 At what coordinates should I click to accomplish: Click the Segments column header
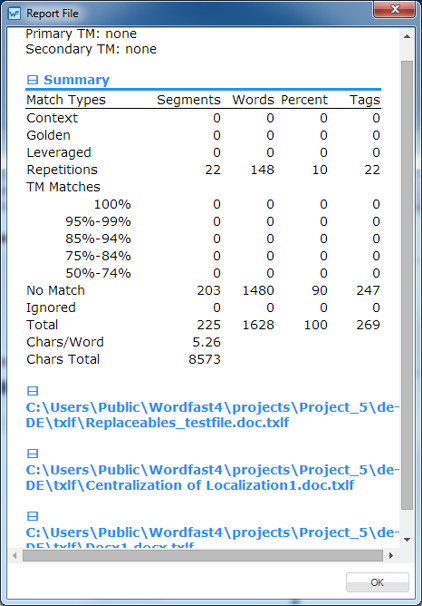(x=189, y=100)
